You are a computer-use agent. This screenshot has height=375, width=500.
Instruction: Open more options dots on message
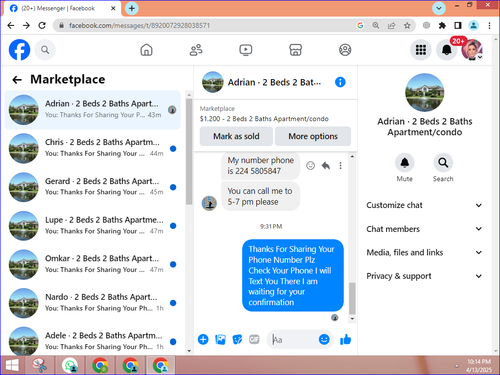pyautogui.click(x=340, y=165)
